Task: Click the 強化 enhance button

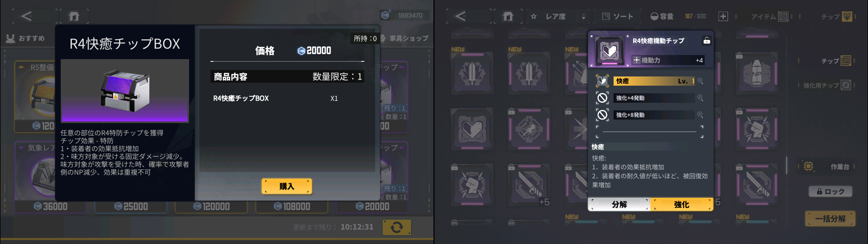Action: pyautogui.click(x=682, y=204)
